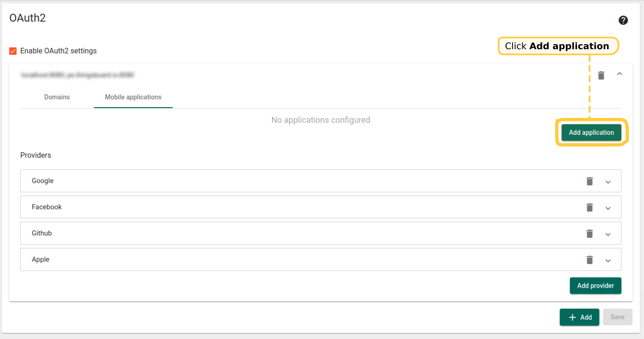The height and width of the screenshot is (339, 644).
Task: Click the Add provider button
Action: point(595,286)
